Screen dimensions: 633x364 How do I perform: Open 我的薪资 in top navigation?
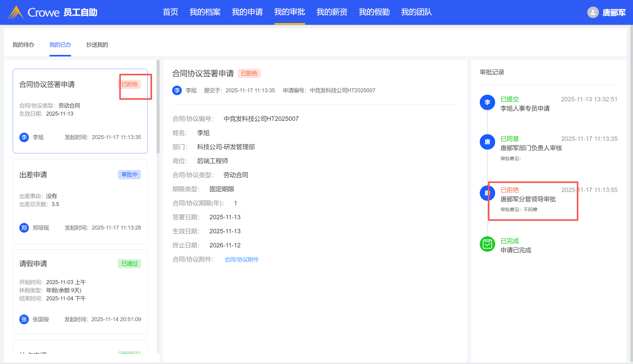(332, 12)
